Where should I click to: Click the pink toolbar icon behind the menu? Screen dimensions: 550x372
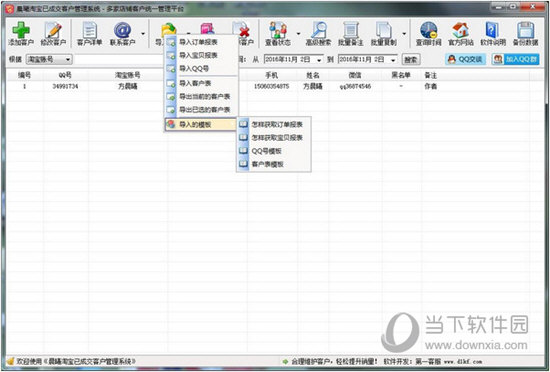coord(207,28)
